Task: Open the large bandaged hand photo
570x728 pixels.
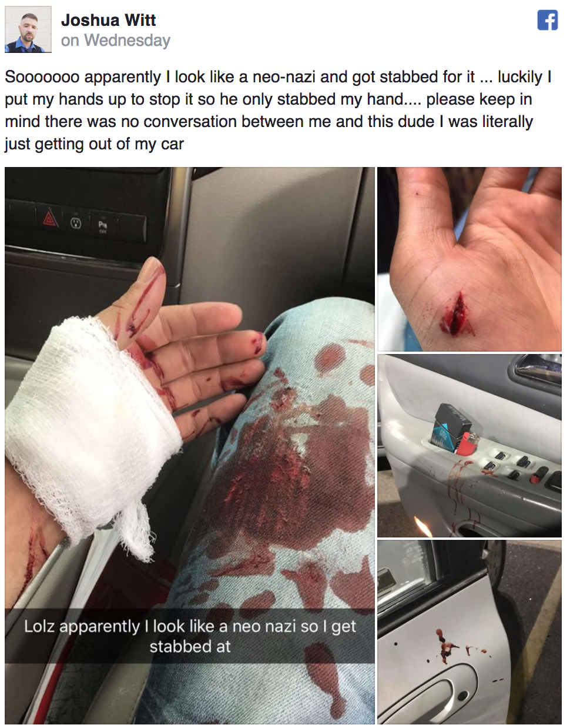Action: tap(190, 446)
